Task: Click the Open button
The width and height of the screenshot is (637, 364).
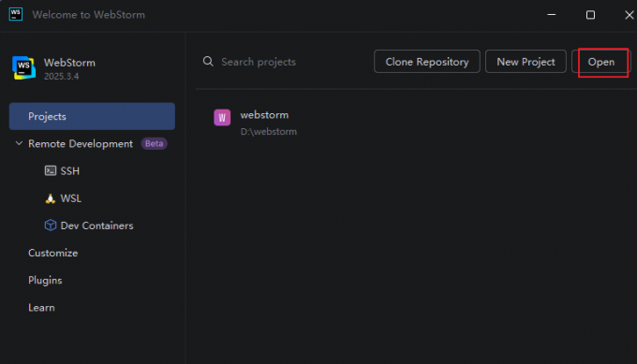Action: (x=601, y=62)
